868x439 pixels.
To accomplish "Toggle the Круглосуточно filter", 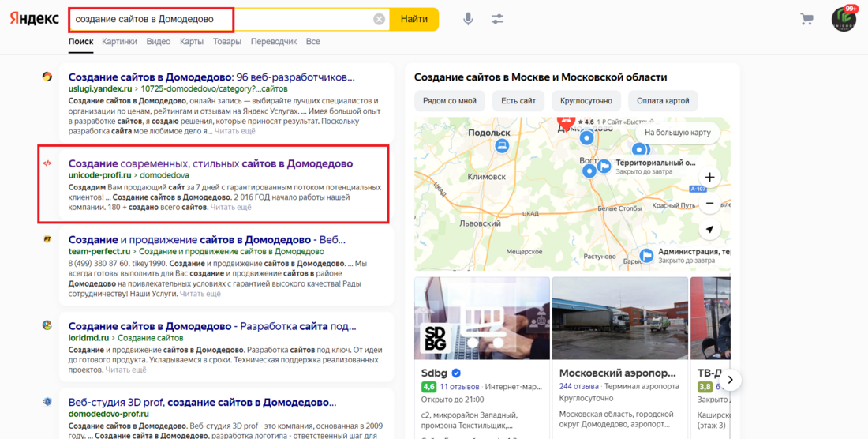I will pos(586,101).
